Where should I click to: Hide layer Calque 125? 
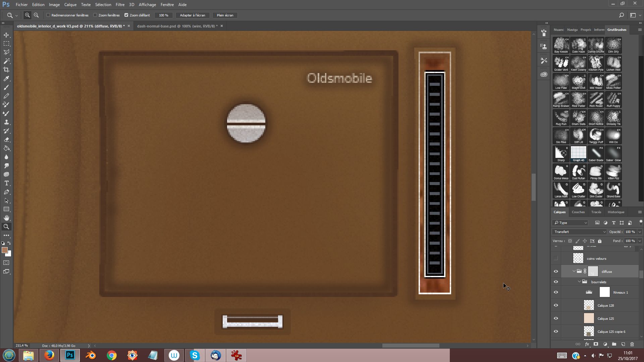click(556, 318)
